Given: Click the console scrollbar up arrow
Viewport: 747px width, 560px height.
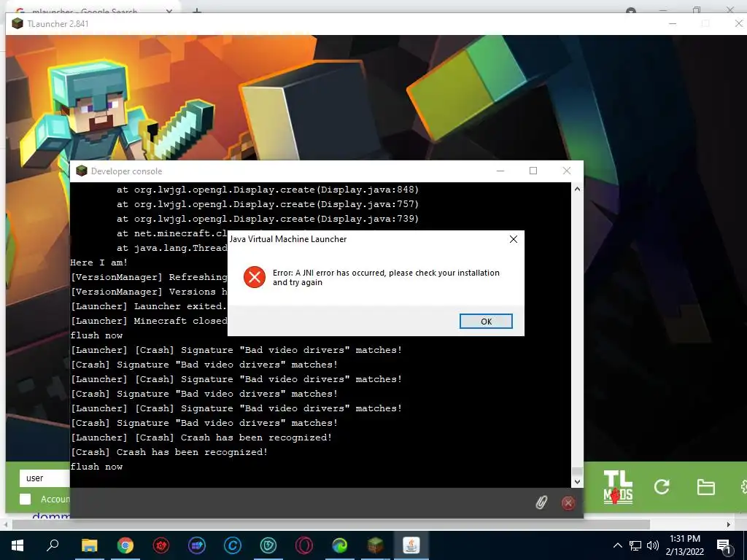Looking at the screenshot, I should (577, 189).
